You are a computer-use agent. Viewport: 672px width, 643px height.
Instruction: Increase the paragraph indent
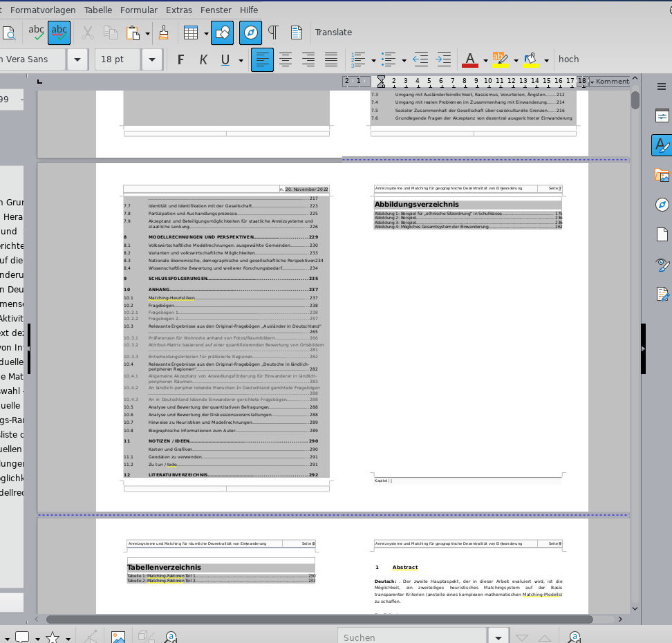tap(443, 59)
